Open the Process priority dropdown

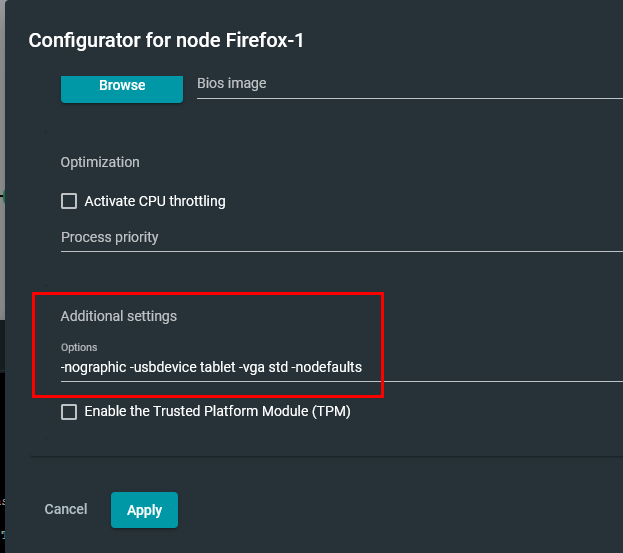point(340,238)
